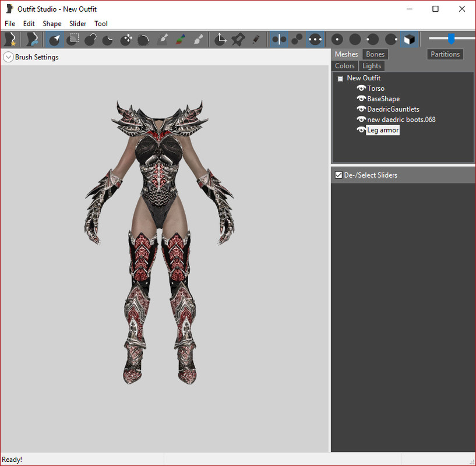The image size is (476, 466).
Task: Select the Weight paint brush
Action: (x=163, y=39)
